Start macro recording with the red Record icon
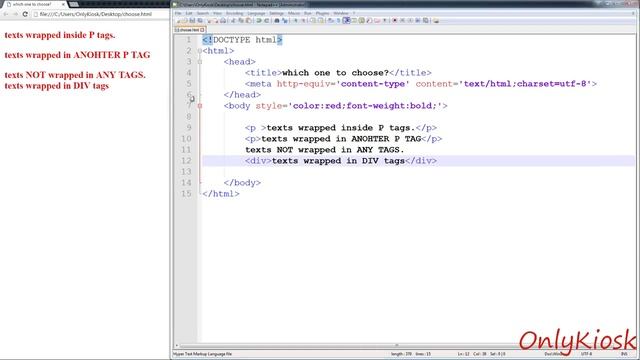Image resolution: width=640 pixels, height=360 pixels. click(395, 20)
